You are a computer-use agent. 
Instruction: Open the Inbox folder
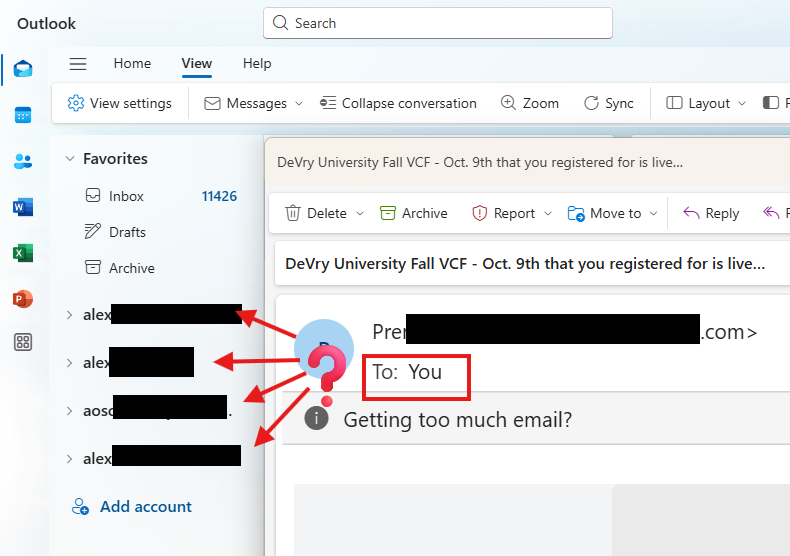point(160,196)
